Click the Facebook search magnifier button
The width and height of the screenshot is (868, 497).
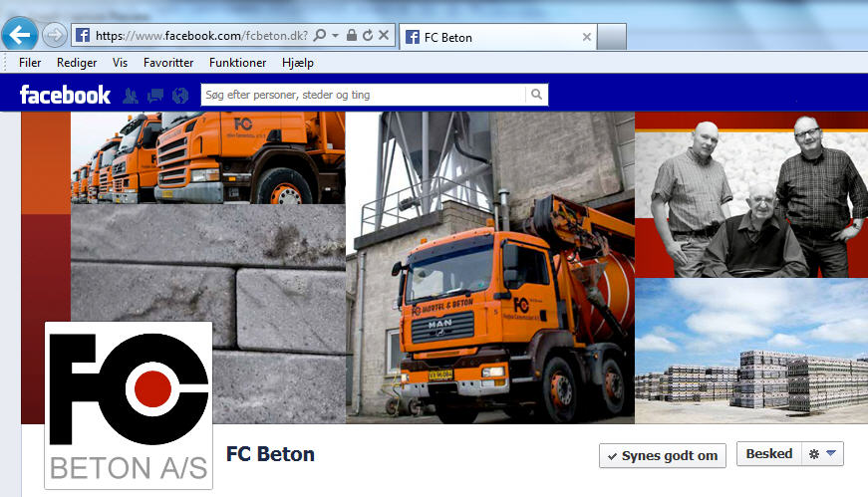536,95
